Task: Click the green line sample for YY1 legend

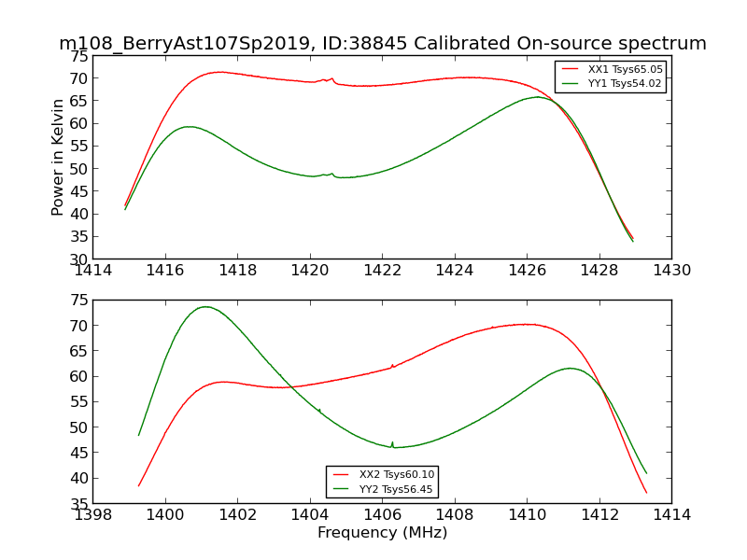Action: coord(570,83)
